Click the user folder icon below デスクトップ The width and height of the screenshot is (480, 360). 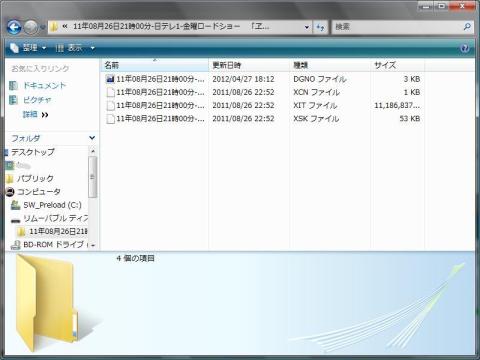(10, 165)
